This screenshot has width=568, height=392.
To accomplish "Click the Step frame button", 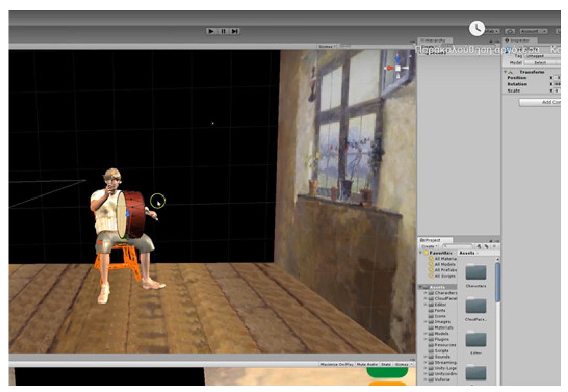I will pyautogui.click(x=235, y=31).
